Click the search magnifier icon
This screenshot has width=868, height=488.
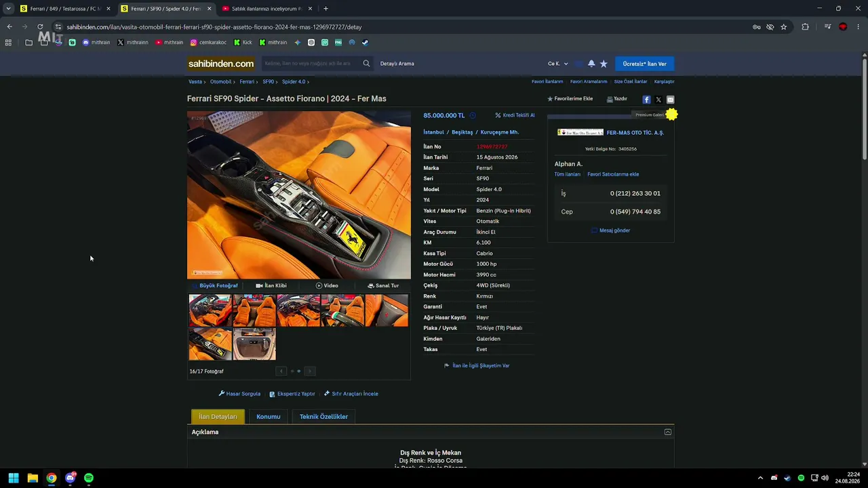(x=366, y=64)
